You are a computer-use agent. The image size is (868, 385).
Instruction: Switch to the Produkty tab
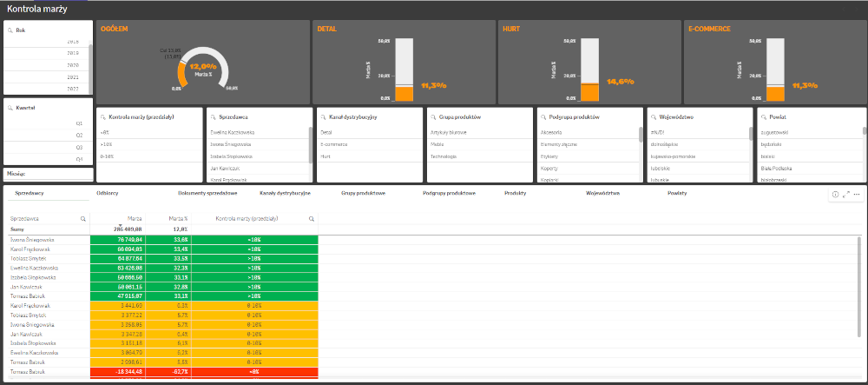(515, 193)
